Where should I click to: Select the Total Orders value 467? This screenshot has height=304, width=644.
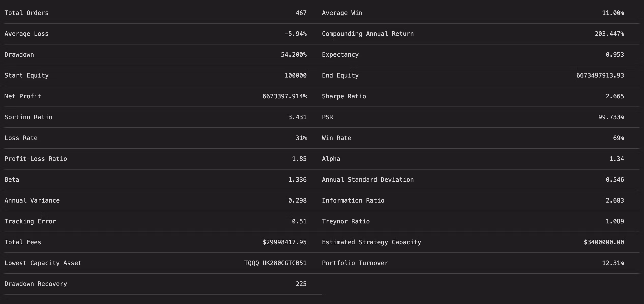[301, 13]
